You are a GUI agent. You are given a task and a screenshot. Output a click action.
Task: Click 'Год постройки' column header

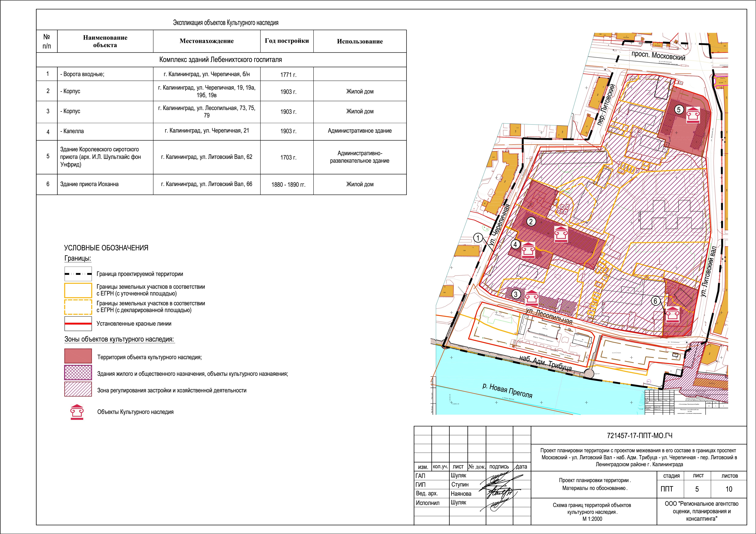click(287, 41)
